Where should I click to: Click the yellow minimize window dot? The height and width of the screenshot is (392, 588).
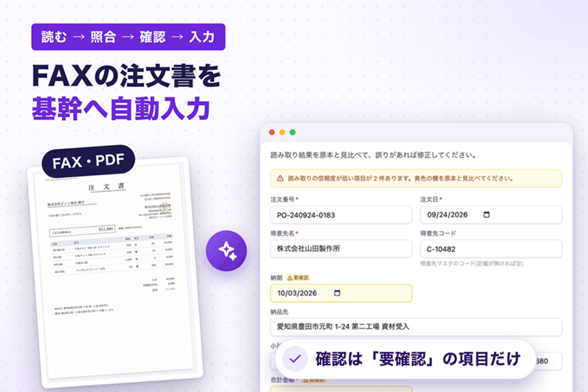tap(282, 132)
